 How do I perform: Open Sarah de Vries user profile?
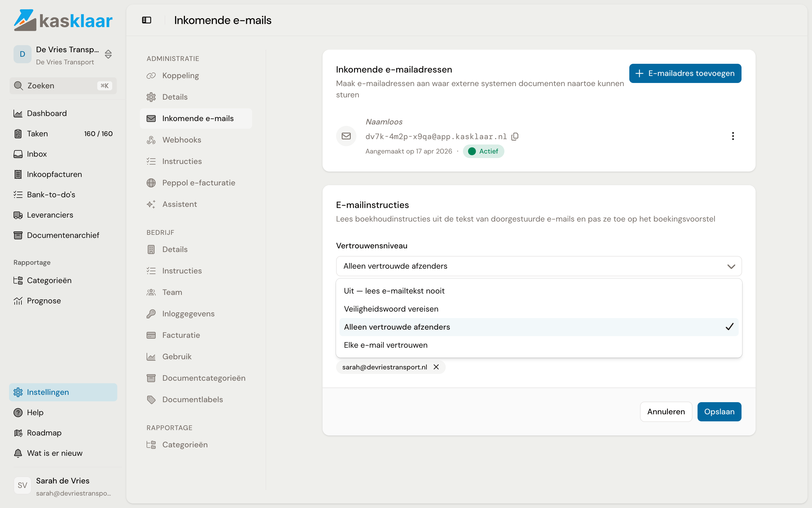pos(63,486)
